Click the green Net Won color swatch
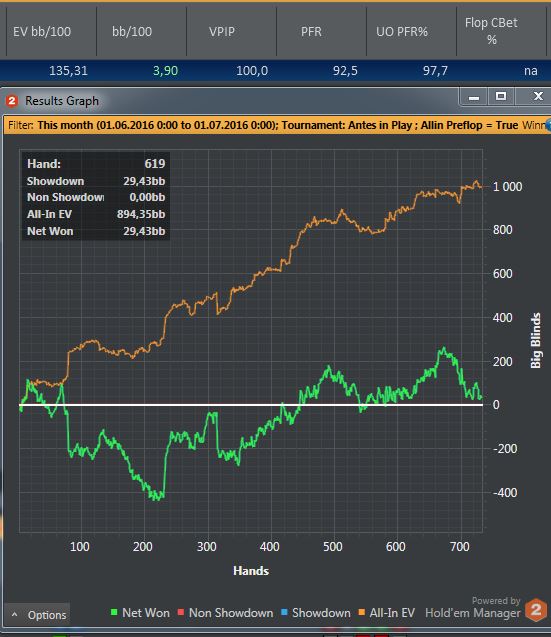Screen dimensions: 551x637 (114, 612)
